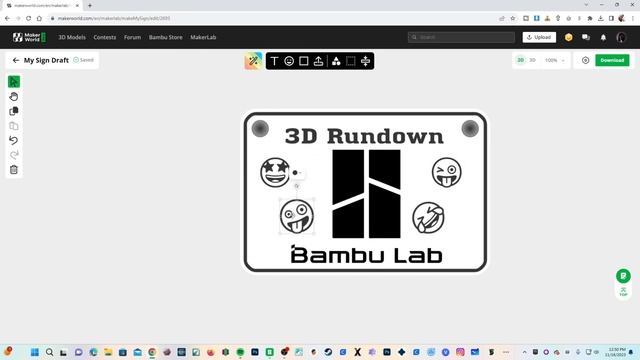The image size is (640, 360).
Task: Open the Windows Start menu
Action: (35, 352)
